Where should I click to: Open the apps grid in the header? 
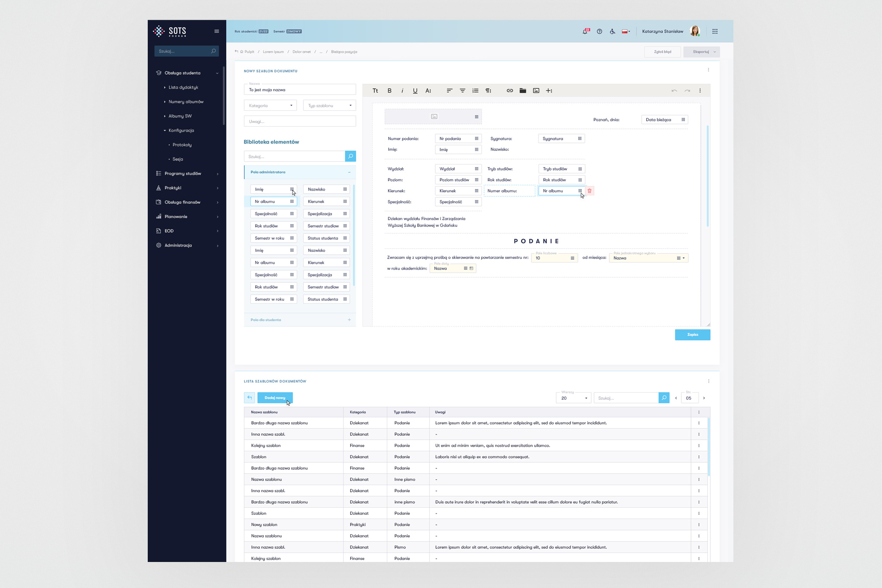pos(715,31)
